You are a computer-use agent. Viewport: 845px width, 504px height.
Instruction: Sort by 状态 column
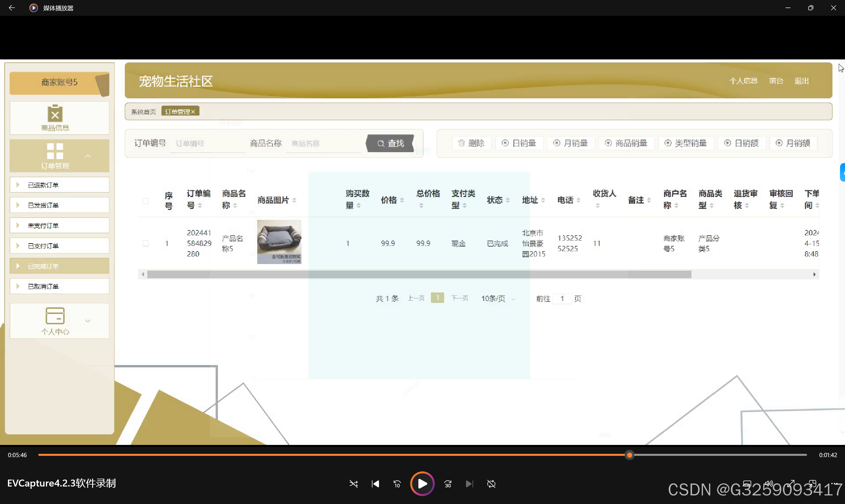(x=508, y=200)
